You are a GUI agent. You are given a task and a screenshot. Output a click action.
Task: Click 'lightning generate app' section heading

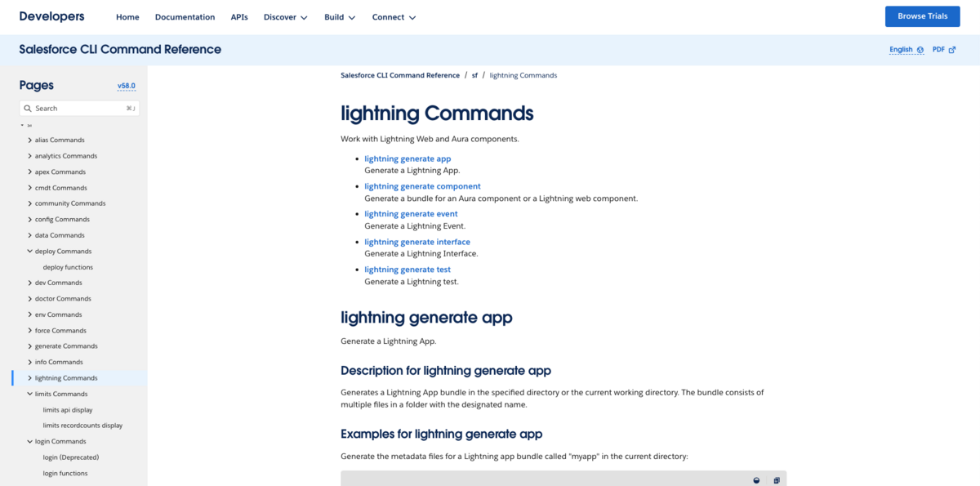[x=426, y=318]
